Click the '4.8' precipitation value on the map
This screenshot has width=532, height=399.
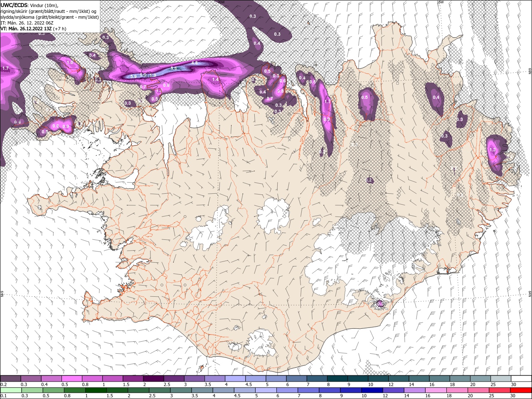coord(195,63)
